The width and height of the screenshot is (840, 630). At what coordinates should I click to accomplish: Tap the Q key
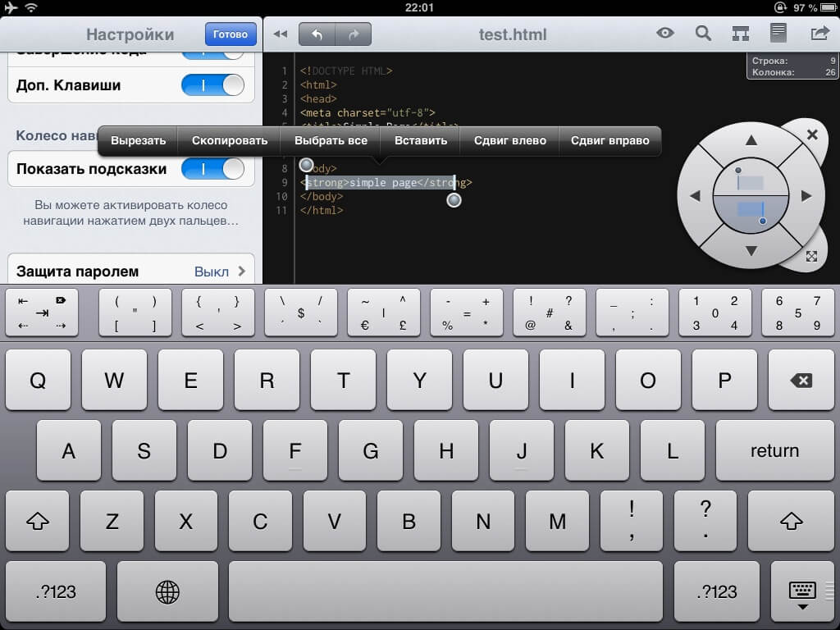[x=38, y=381]
